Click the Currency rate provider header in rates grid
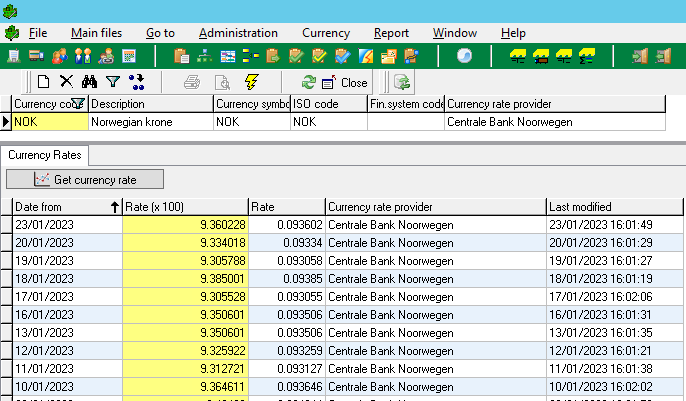 [436, 207]
